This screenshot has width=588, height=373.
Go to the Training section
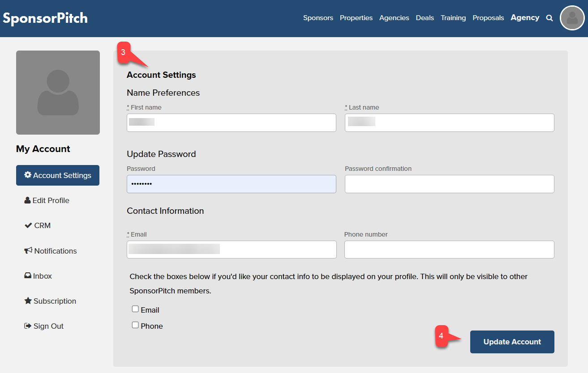453,17
